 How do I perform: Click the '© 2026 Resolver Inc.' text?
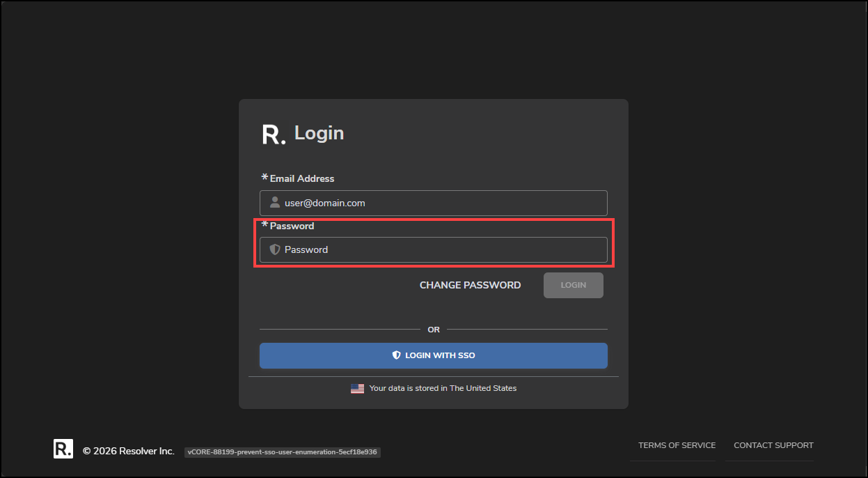point(128,451)
